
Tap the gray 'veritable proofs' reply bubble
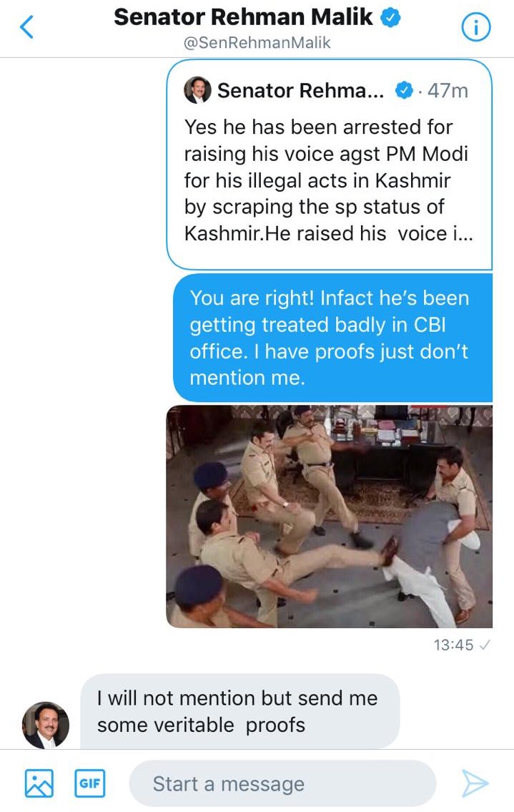click(x=240, y=711)
